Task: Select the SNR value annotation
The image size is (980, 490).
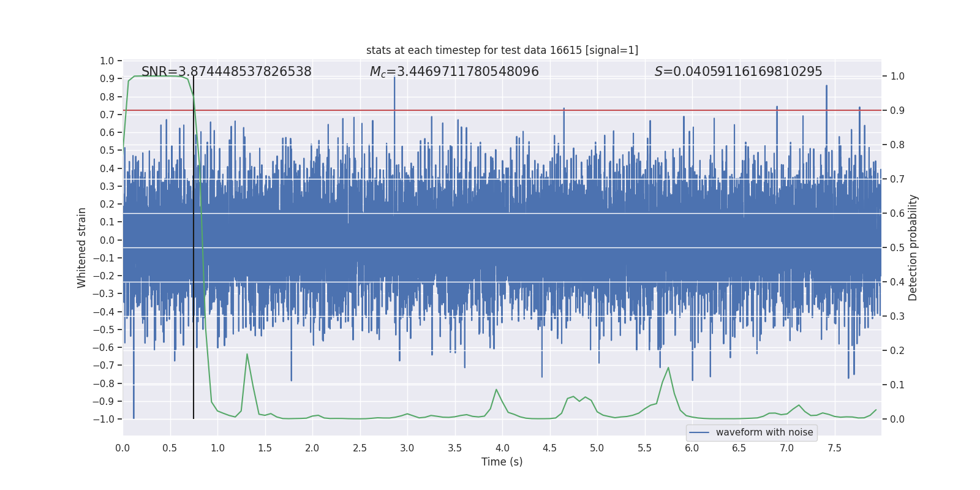Action: 227,72
